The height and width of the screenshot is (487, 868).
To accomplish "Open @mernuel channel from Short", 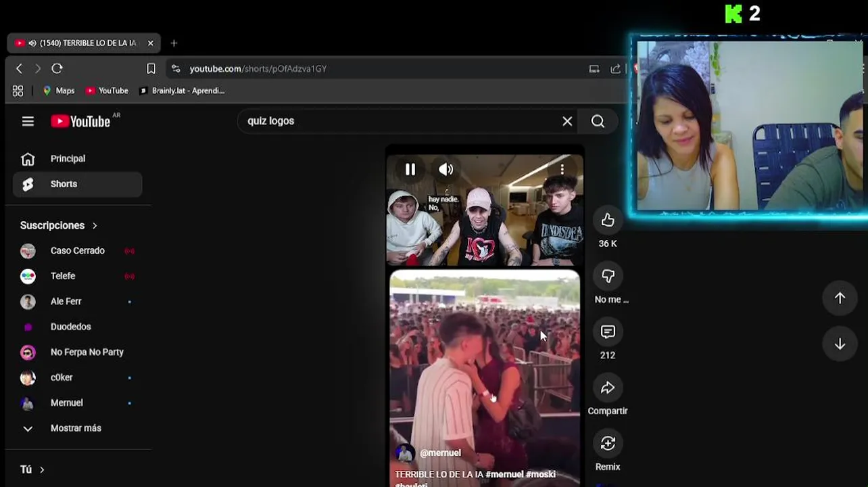I will 440,453.
